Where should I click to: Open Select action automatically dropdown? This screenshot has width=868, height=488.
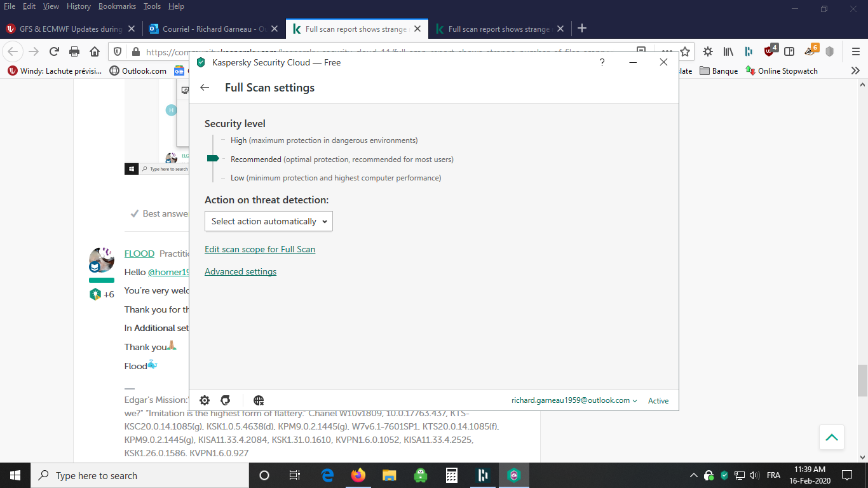tap(269, 221)
